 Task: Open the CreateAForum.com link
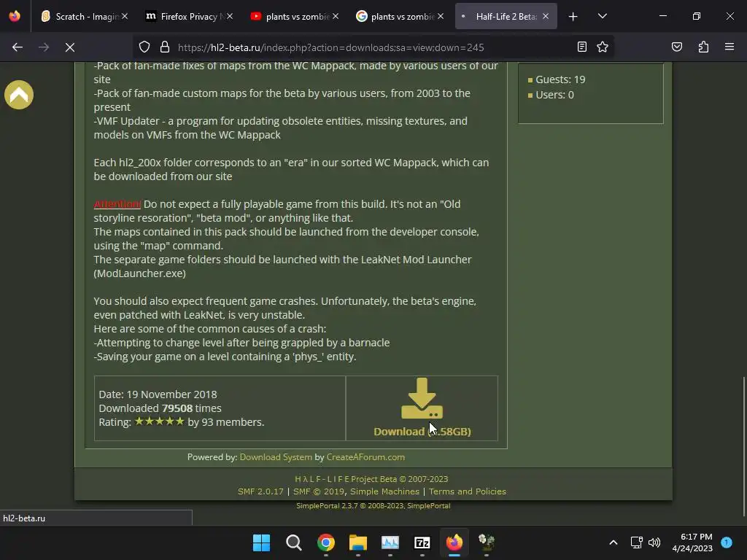point(365,457)
